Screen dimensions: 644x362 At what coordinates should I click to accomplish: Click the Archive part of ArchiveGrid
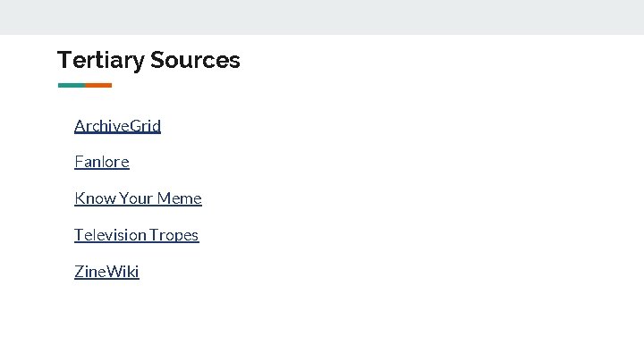pyautogui.click(x=100, y=125)
